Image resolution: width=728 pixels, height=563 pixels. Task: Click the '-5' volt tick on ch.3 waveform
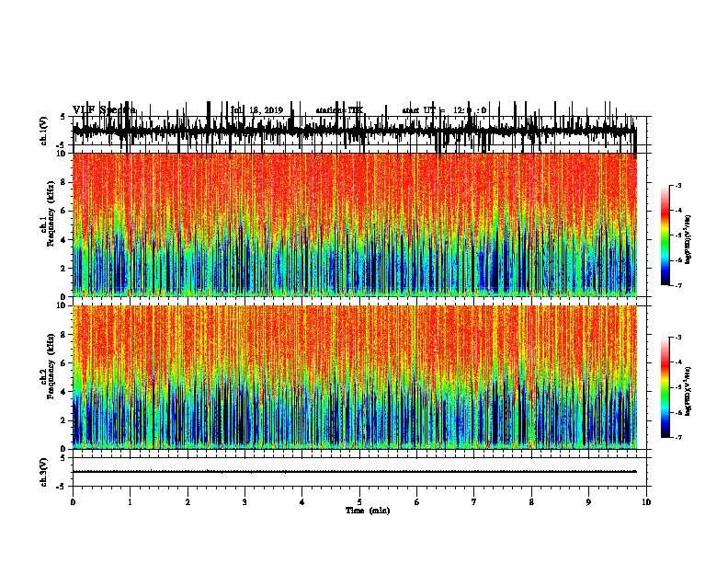[62, 487]
